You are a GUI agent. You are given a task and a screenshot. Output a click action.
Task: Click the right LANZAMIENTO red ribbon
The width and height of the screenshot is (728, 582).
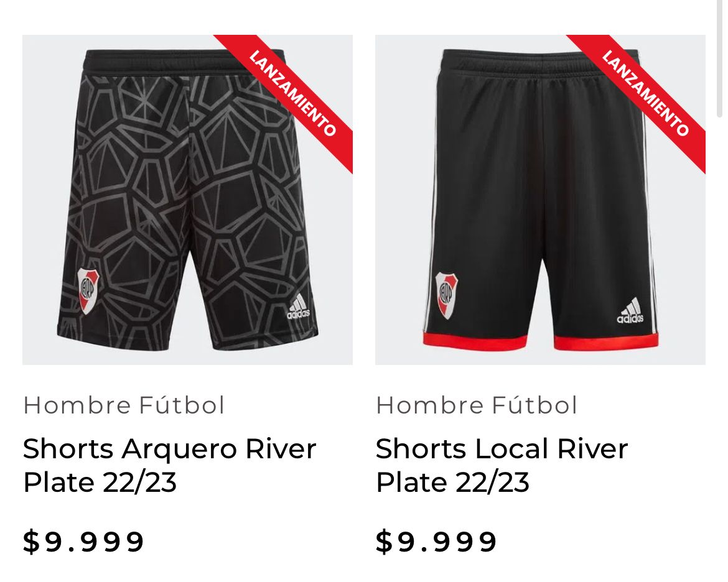pyautogui.click(x=645, y=94)
